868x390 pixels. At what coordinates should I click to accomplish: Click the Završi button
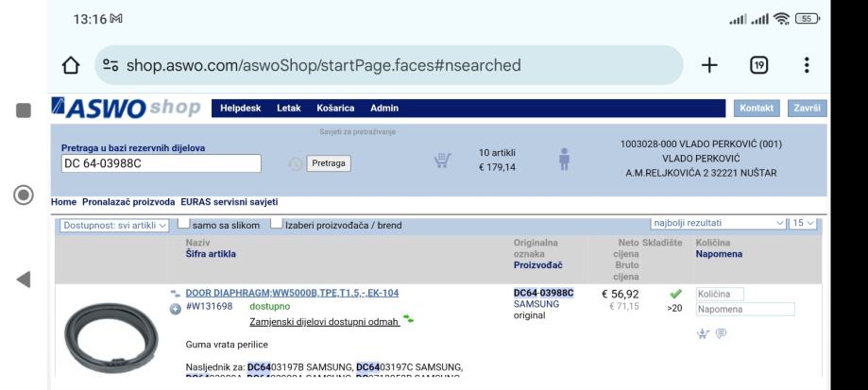808,109
